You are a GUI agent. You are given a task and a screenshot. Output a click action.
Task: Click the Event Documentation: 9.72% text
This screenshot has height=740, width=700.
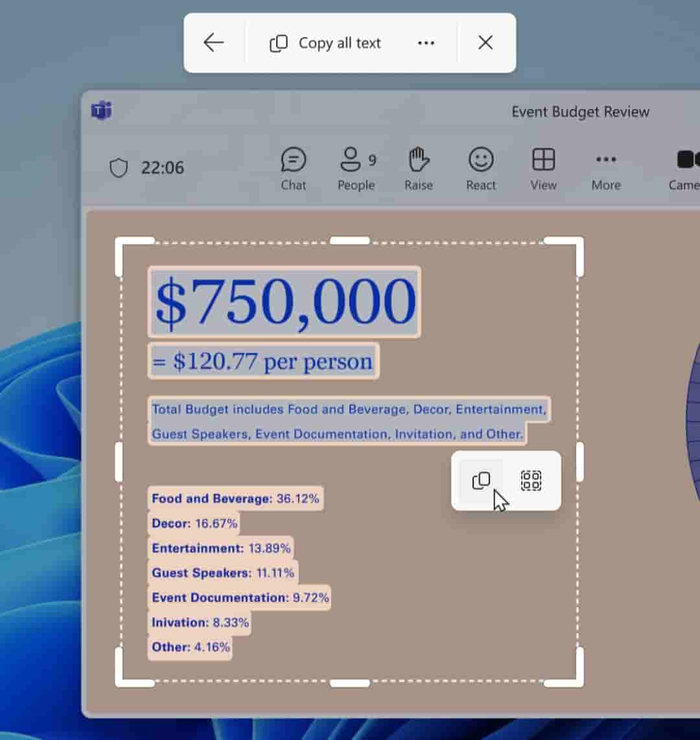pos(240,597)
